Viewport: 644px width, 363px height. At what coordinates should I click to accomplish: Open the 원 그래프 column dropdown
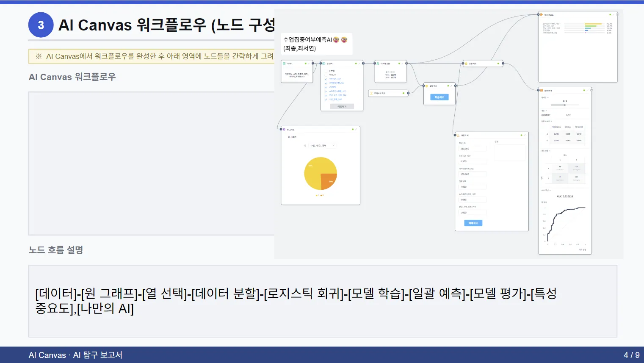click(322, 146)
